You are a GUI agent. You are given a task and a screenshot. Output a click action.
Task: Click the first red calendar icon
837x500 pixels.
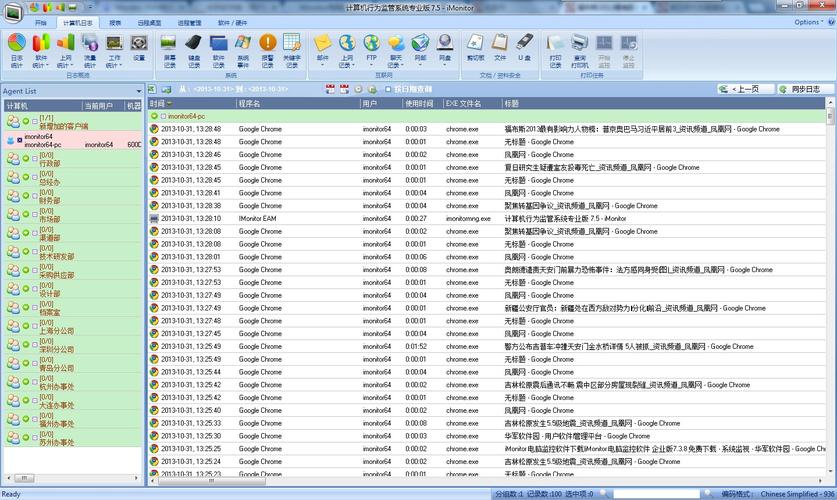pos(330,89)
